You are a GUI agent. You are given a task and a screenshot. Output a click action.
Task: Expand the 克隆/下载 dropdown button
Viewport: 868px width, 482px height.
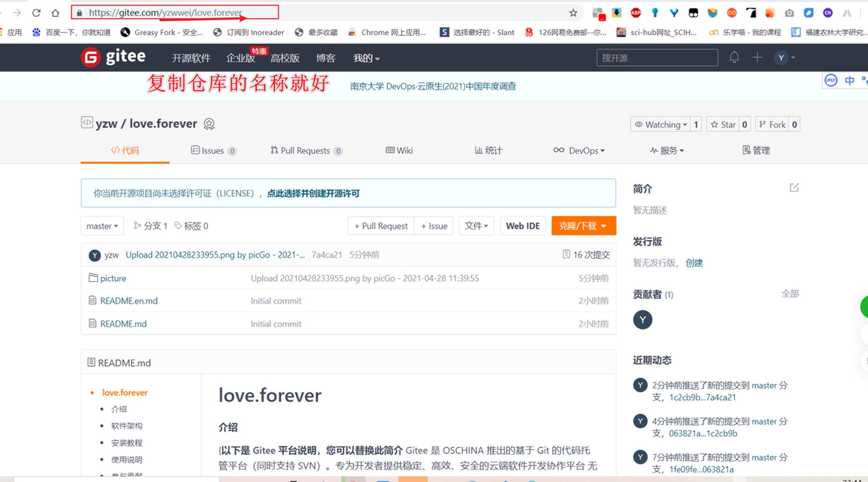click(584, 226)
